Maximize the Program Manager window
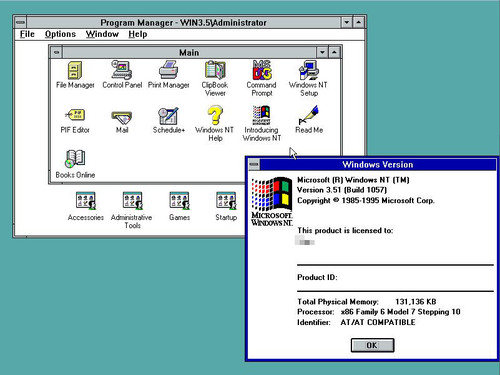This screenshot has width=500, height=375. [x=359, y=23]
